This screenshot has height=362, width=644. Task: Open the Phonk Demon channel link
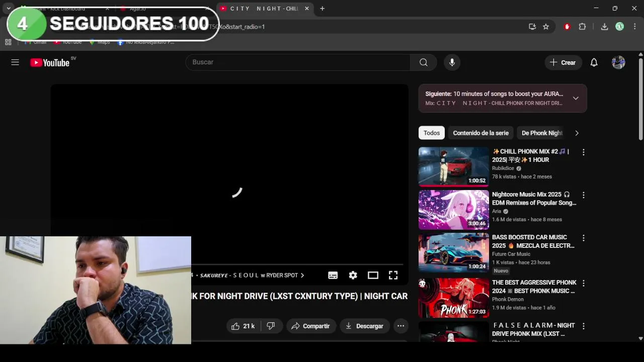508,299
